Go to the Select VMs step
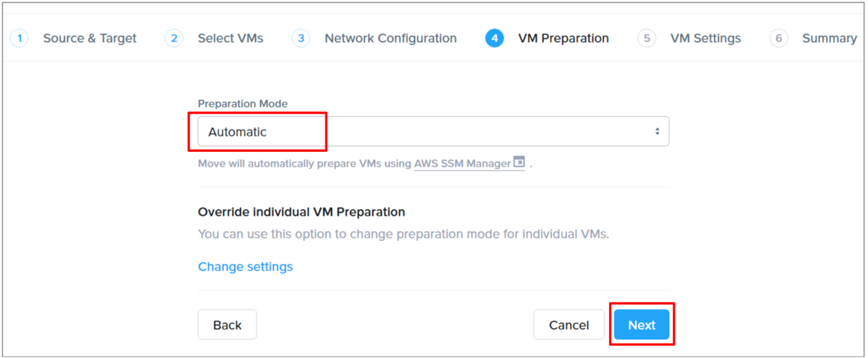Screen dimensions: 868x358 pyautogui.click(x=231, y=38)
